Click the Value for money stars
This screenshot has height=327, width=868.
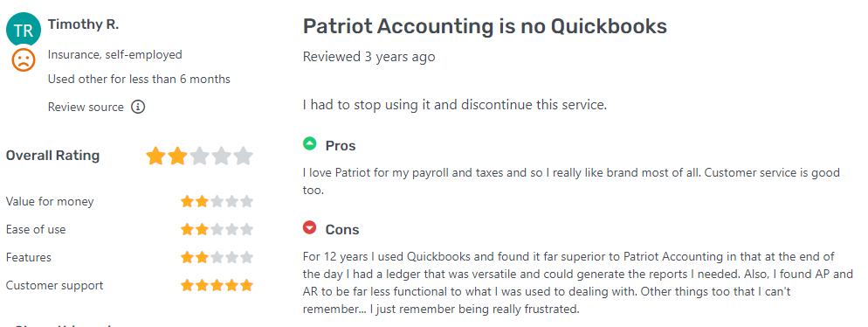click(x=217, y=202)
